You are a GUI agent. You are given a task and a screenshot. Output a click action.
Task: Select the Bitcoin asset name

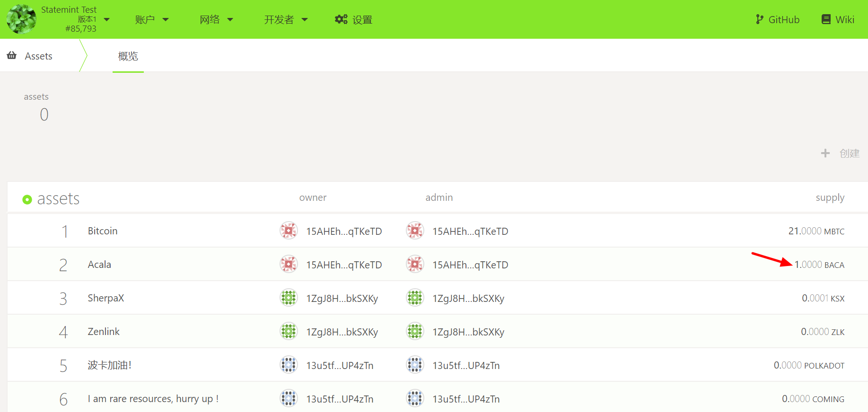tap(103, 231)
